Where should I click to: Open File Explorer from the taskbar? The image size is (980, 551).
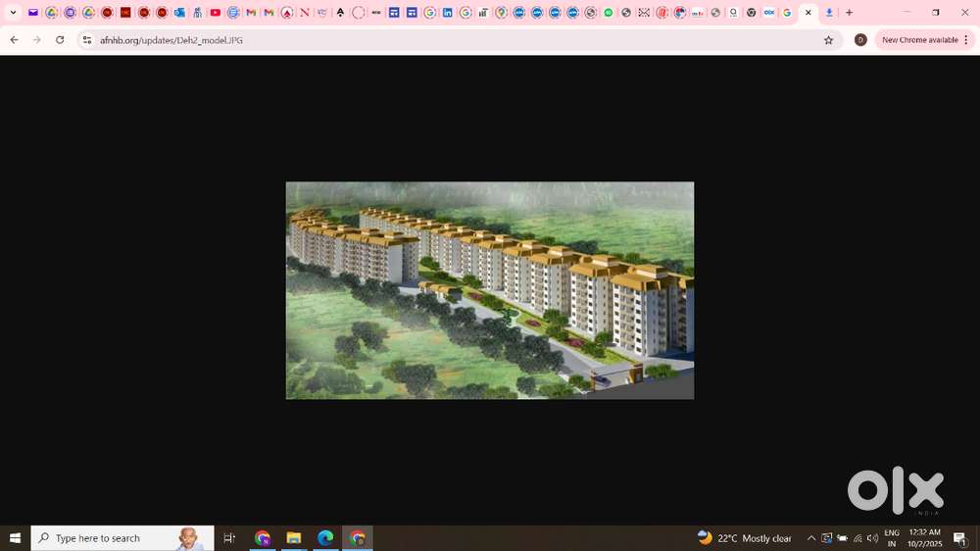293,538
